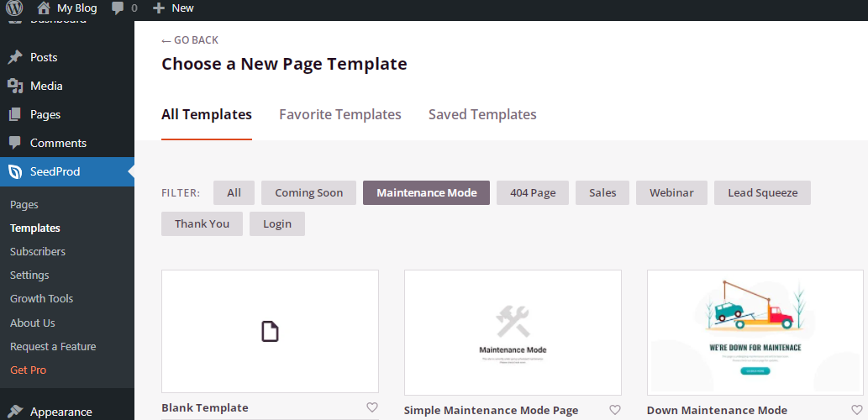Click the Pages icon in main sidebar
This screenshot has width=868, height=420.
click(x=15, y=114)
